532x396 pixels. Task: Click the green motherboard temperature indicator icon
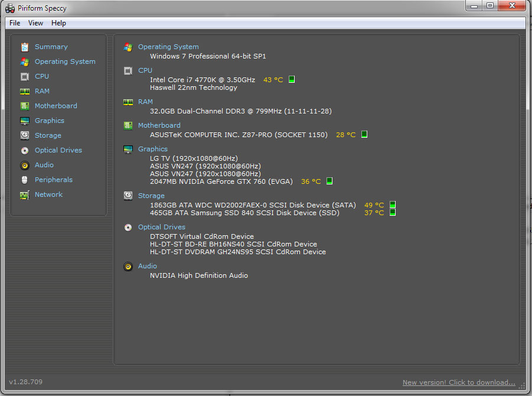pos(364,134)
